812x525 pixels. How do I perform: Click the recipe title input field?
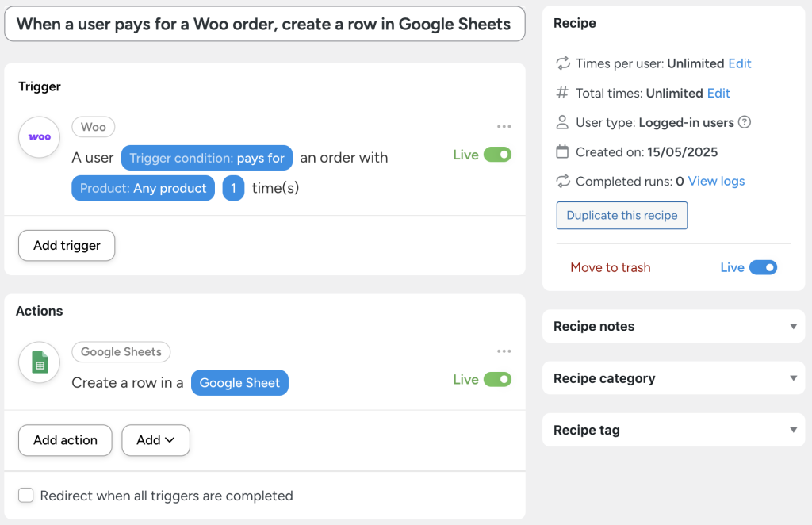pyautogui.click(x=264, y=24)
